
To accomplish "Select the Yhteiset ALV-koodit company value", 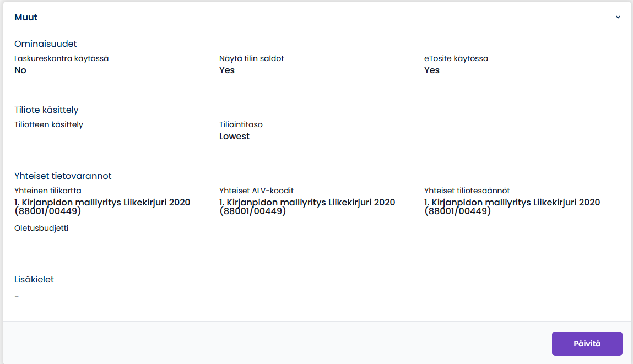I will coord(307,207).
